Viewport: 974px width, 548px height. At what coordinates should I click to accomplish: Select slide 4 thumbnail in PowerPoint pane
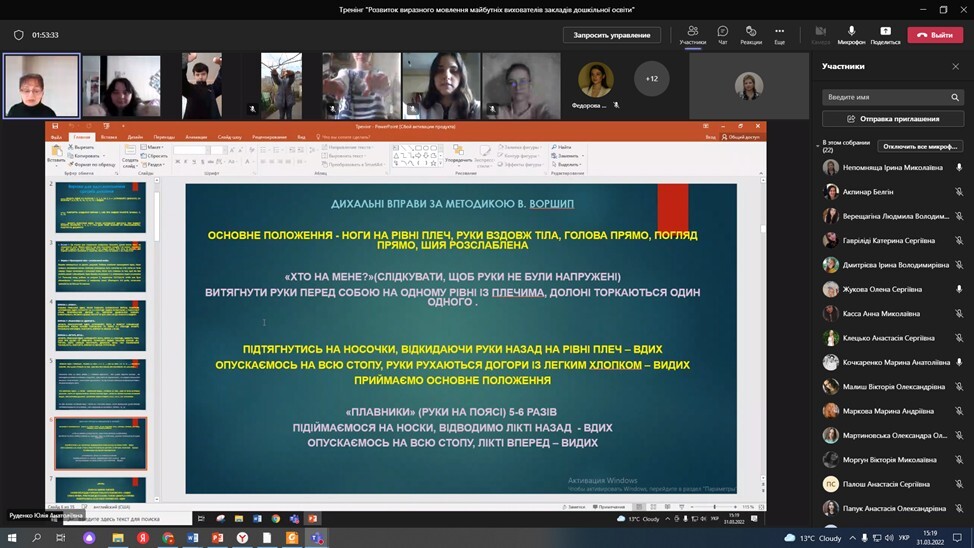click(101, 326)
